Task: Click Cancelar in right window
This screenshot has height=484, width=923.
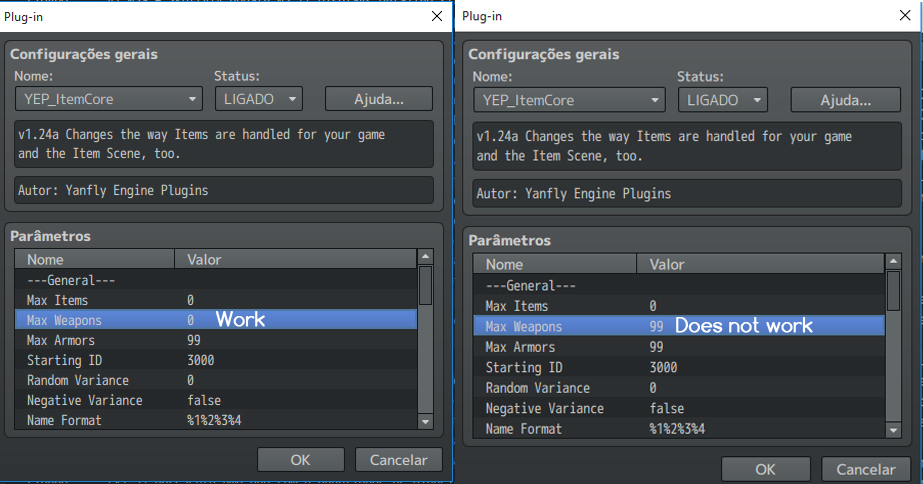Action: 866,469
